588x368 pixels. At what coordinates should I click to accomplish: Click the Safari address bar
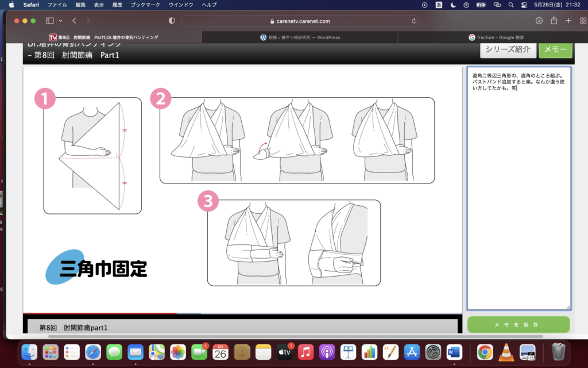(300, 21)
